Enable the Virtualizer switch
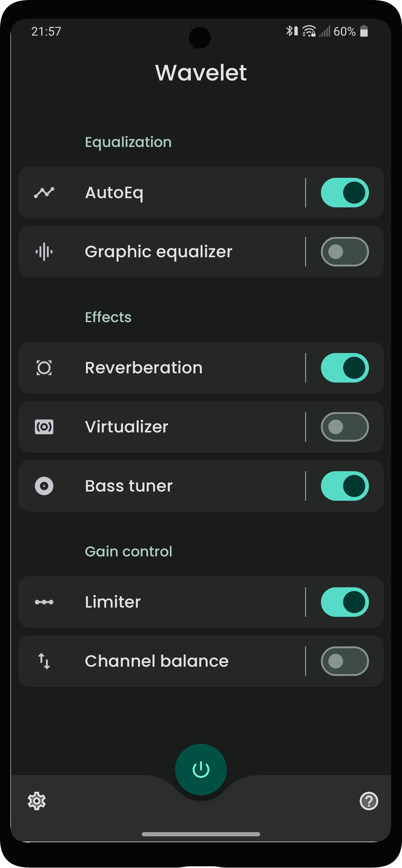The width and height of the screenshot is (402, 868). (x=345, y=426)
